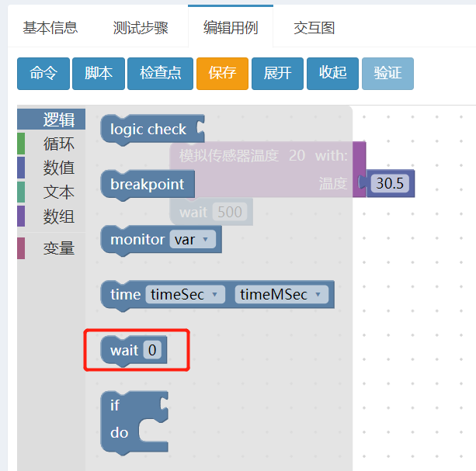Click the 温度 label on purple block

(333, 183)
